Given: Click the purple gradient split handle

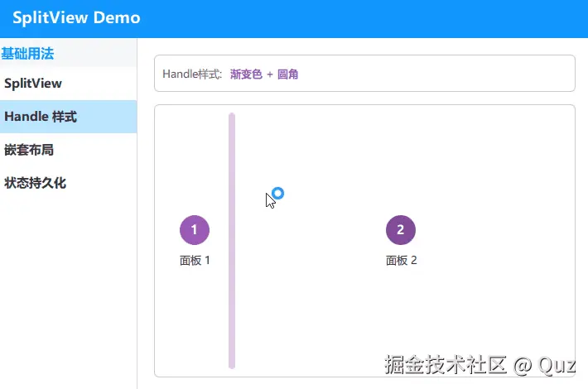Looking at the screenshot, I should click(232, 241).
